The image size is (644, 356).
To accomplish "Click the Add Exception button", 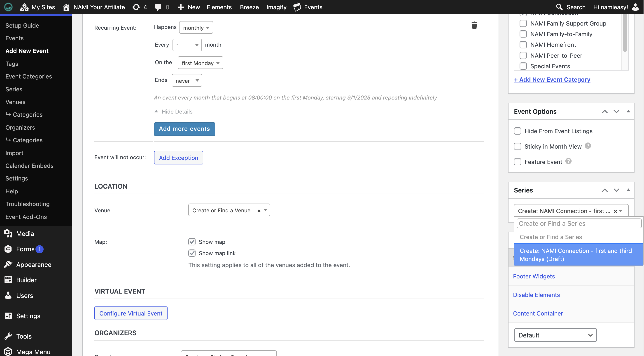I will tap(178, 158).
